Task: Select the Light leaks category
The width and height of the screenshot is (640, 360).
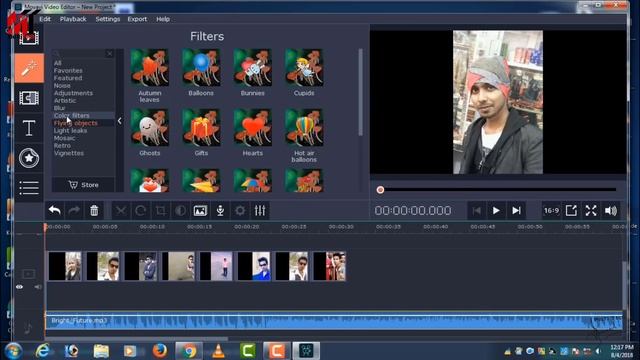Action: click(70, 131)
